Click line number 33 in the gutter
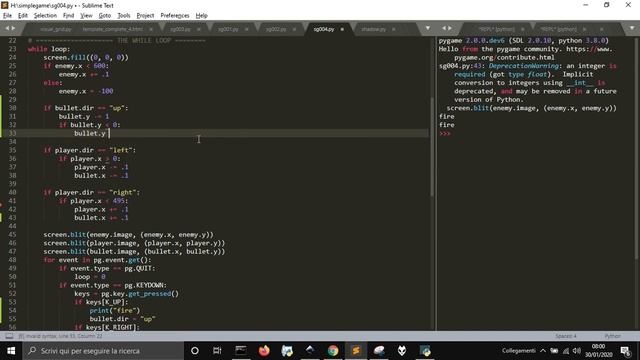Screen dimensions: 640x360 click(12, 133)
